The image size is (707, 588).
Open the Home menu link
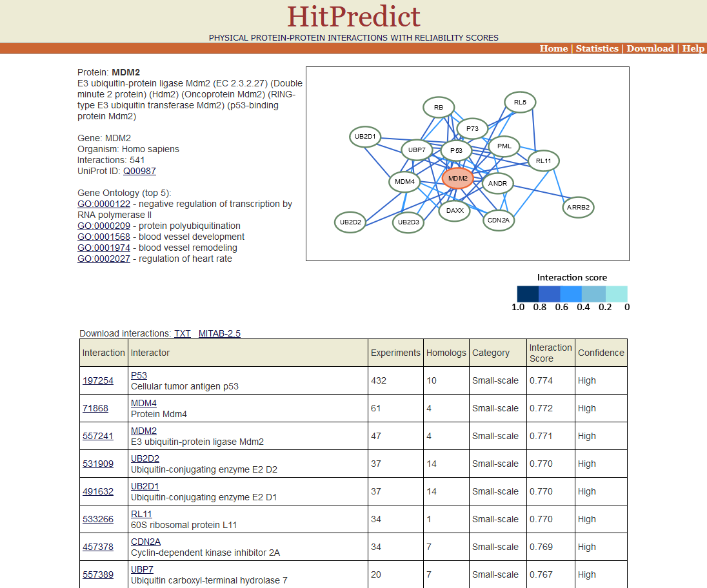click(x=553, y=48)
